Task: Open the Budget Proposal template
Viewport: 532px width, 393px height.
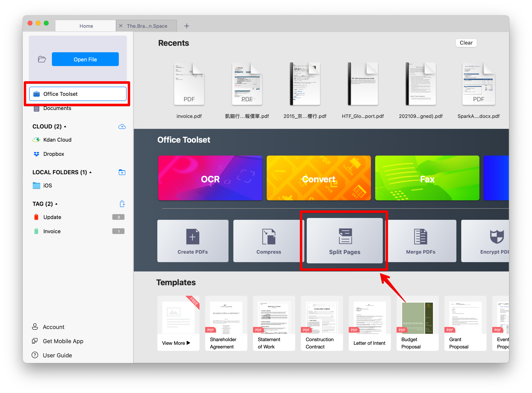Action: click(x=417, y=323)
